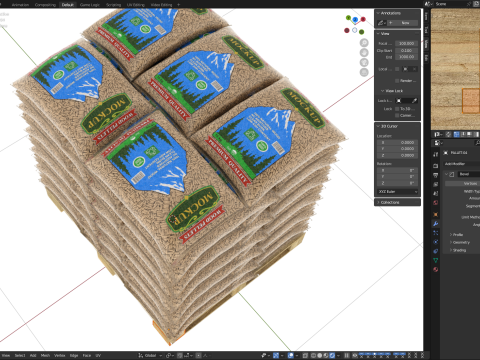This screenshot has width=480, height=360.
Task: Open the Object Constraints tab icon
Action: click(x=436, y=251)
